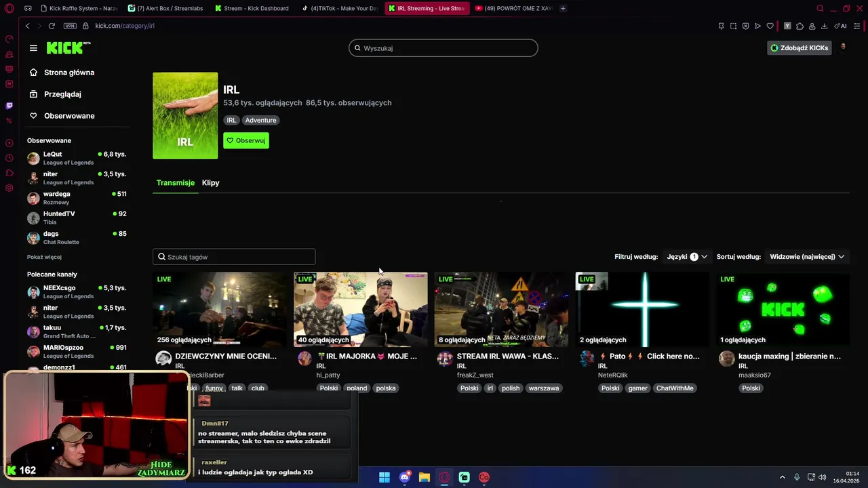Screen dimensions: 868x488
Task: Click the Zdobądź KICKs button
Action: point(800,48)
